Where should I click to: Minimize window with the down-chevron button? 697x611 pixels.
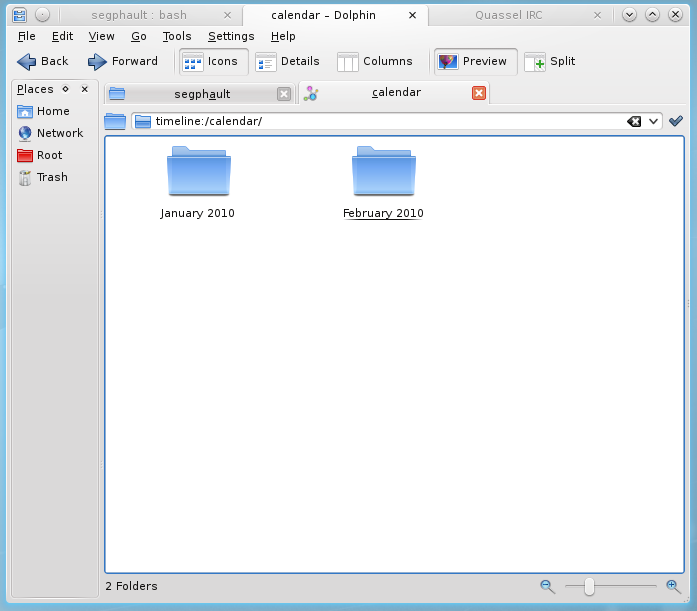(629, 15)
